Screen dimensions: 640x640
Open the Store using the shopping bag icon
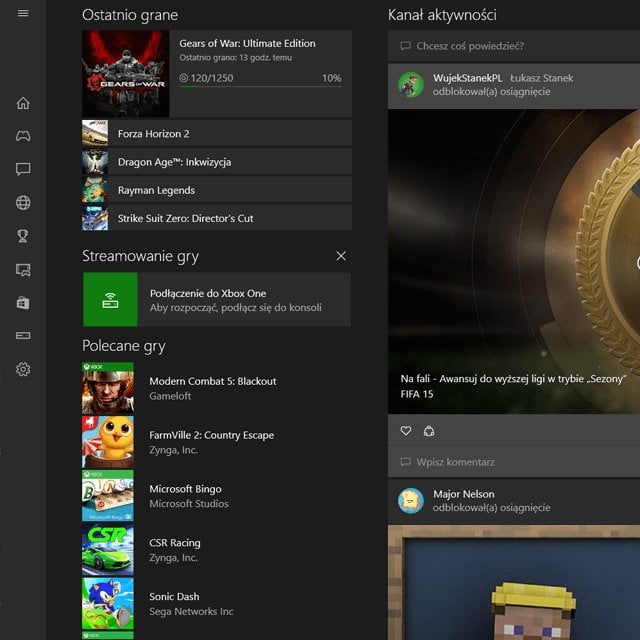click(x=23, y=302)
